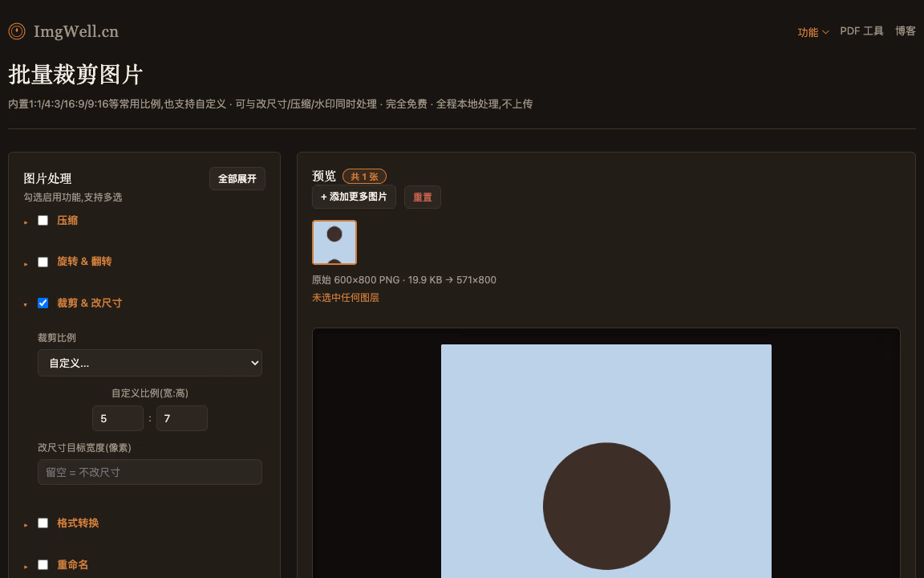Click the dark circle in the preview canvas

tap(606, 506)
